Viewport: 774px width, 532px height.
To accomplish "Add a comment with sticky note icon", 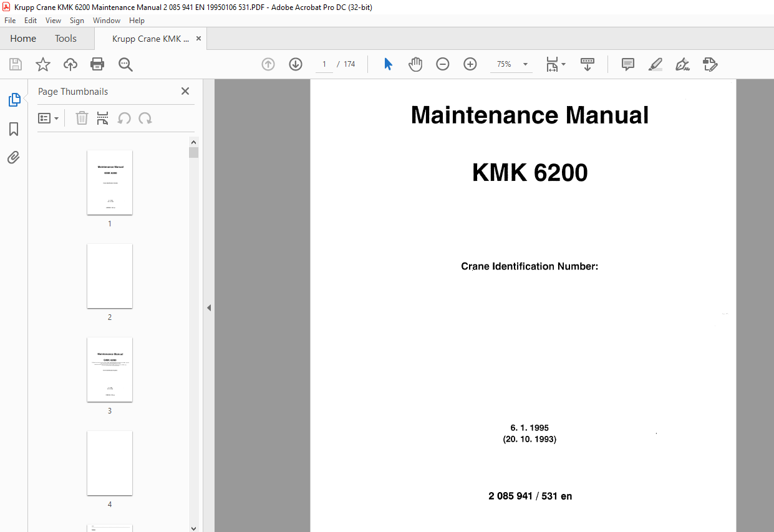I will click(628, 64).
